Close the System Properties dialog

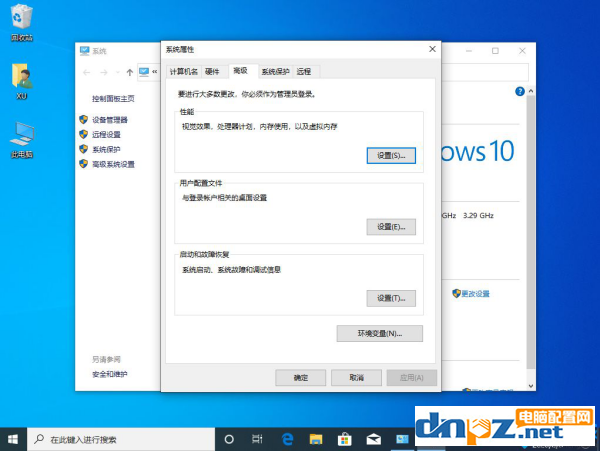pos(432,49)
